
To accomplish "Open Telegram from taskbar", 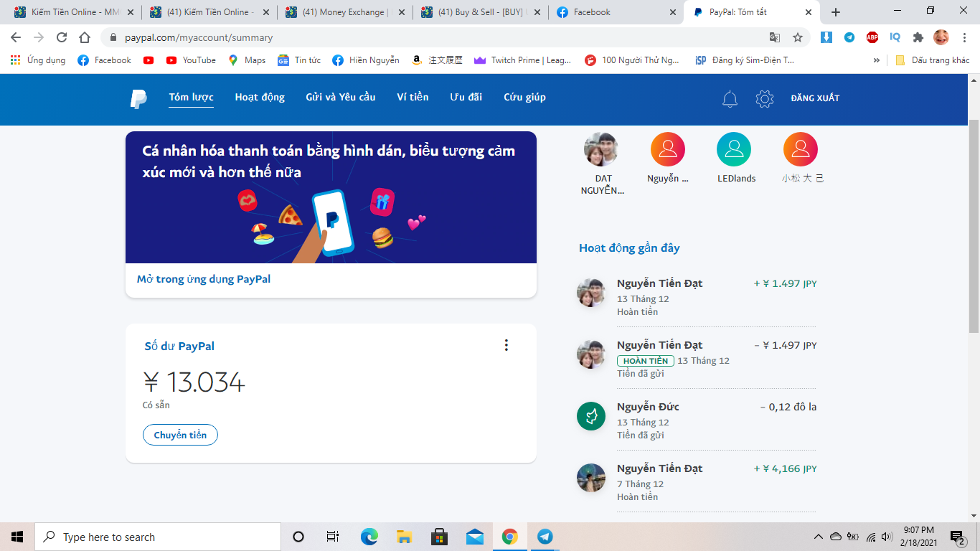I will pyautogui.click(x=545, y=537).
